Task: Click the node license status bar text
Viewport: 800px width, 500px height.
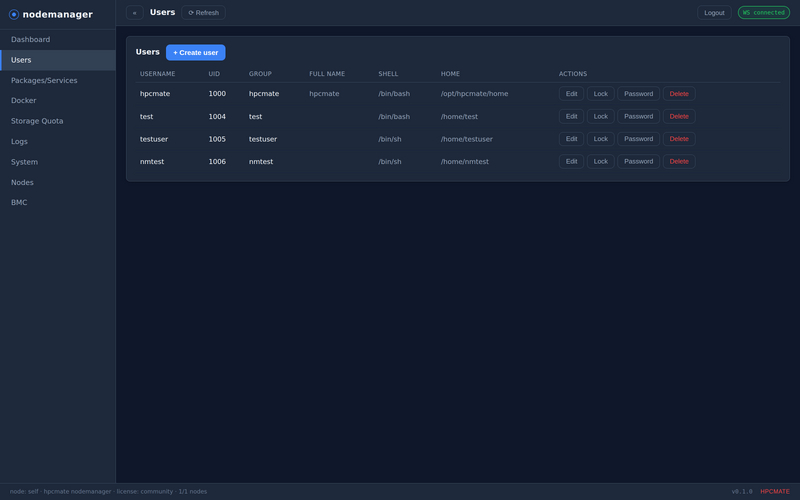Action: click(x=108, y=492)
